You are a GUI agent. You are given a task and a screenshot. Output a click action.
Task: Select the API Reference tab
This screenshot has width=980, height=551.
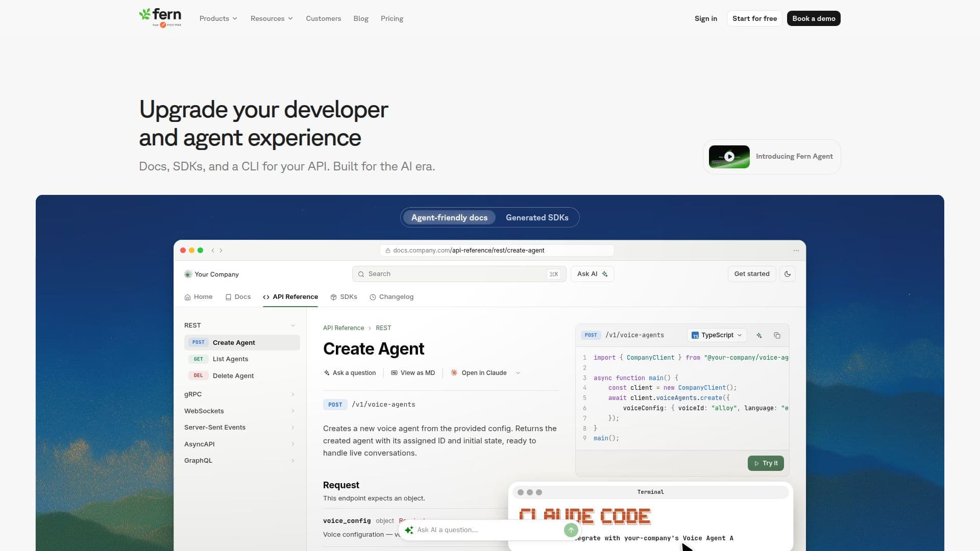point(290,297)
